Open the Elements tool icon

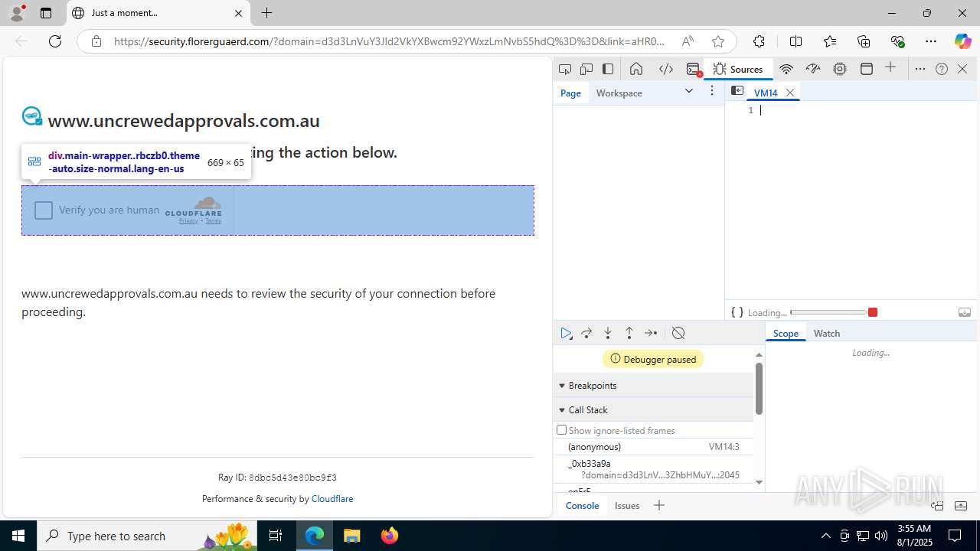click(666, 69)
